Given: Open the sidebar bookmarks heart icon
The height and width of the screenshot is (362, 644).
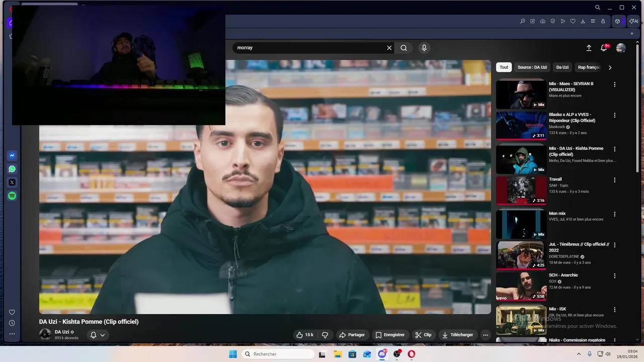Looking at the screenshot, I should (x=12, y=312).
